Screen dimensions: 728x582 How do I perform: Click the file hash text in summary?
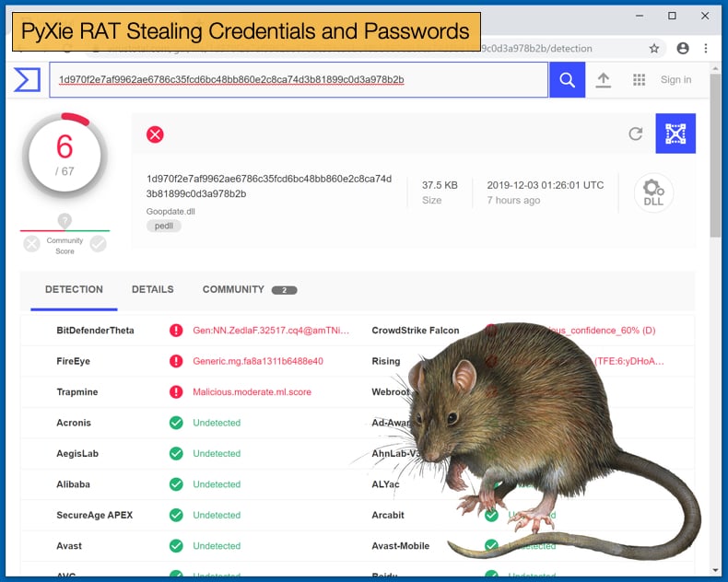pyautogui.click(x=269, y=186)
